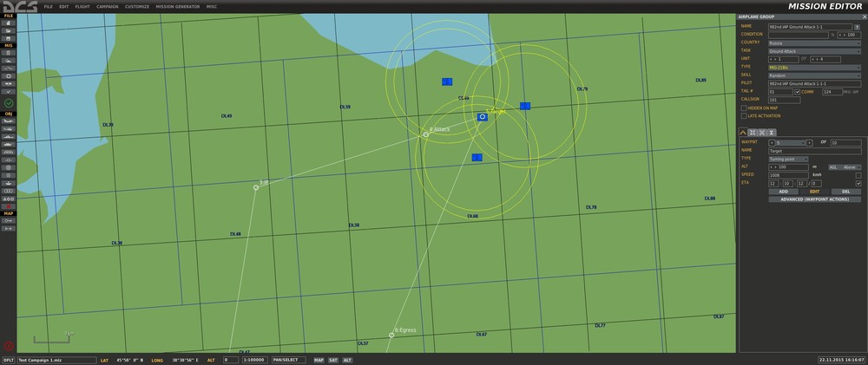Click the Open mission folder icon

[x=9, y=31]
